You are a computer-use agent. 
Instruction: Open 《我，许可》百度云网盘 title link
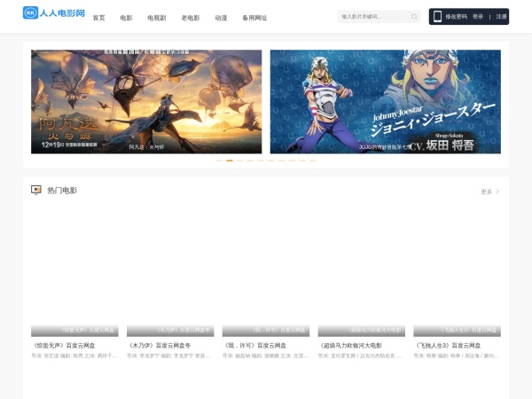[254, 346]
